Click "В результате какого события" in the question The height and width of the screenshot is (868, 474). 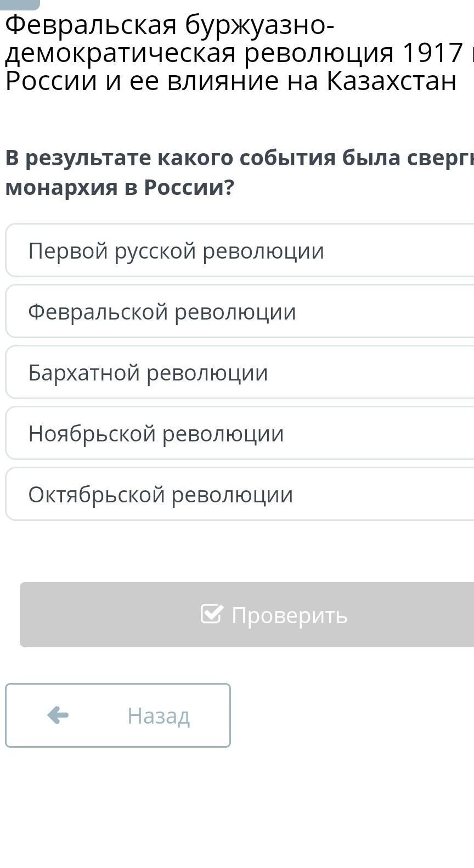coord(171,158)
